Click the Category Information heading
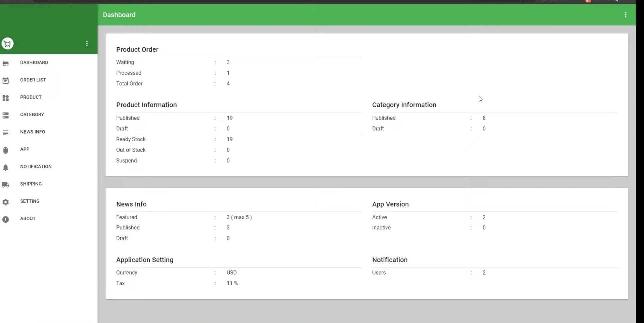644x323 pixels. point(404,105)
